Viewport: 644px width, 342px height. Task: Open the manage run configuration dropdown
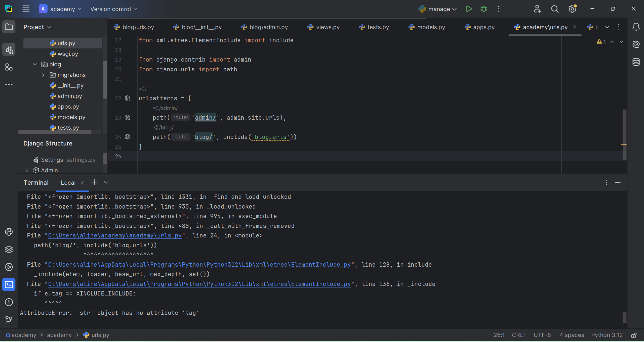tap(437, 9)
